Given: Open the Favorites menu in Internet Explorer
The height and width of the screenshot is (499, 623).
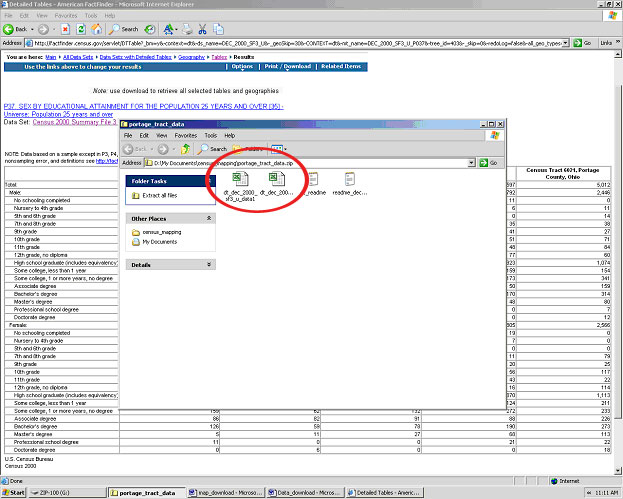Looking at the screenshot, I should [66, 16].
